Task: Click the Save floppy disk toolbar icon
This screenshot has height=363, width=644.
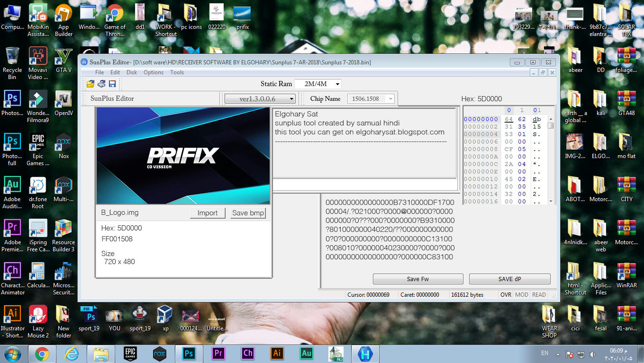Action: [112, 84]
